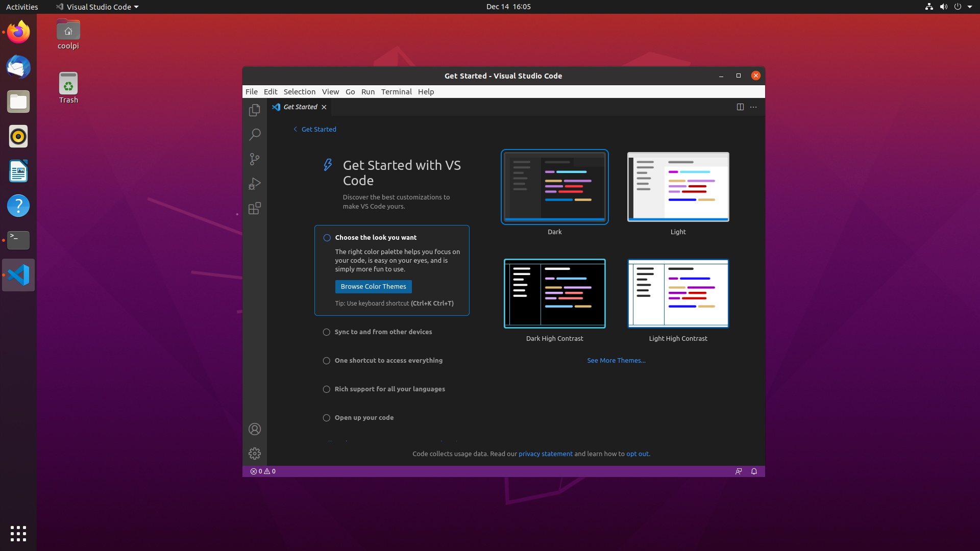The height and width of the screenshot is (551, 980).
Task: Open the Notifications bell in status bar
Action: point(754,471)
